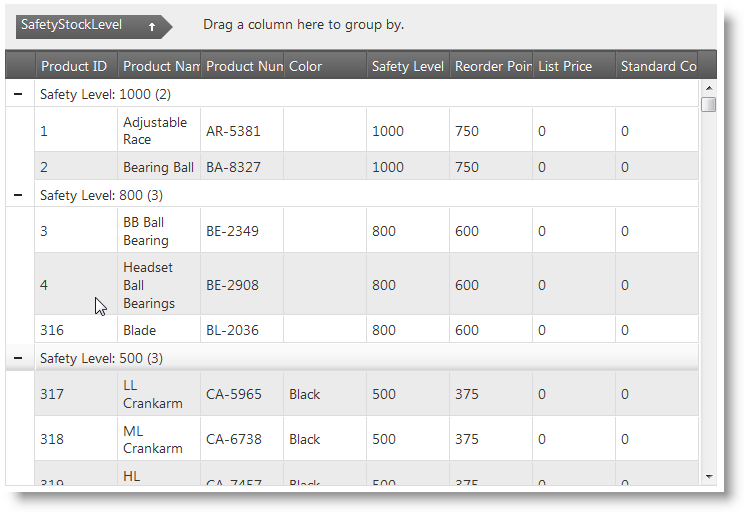The width and height of the screenshot is (744, 512).
Task: Select the Headset Ball Bearings row
Action: point(300,285)
